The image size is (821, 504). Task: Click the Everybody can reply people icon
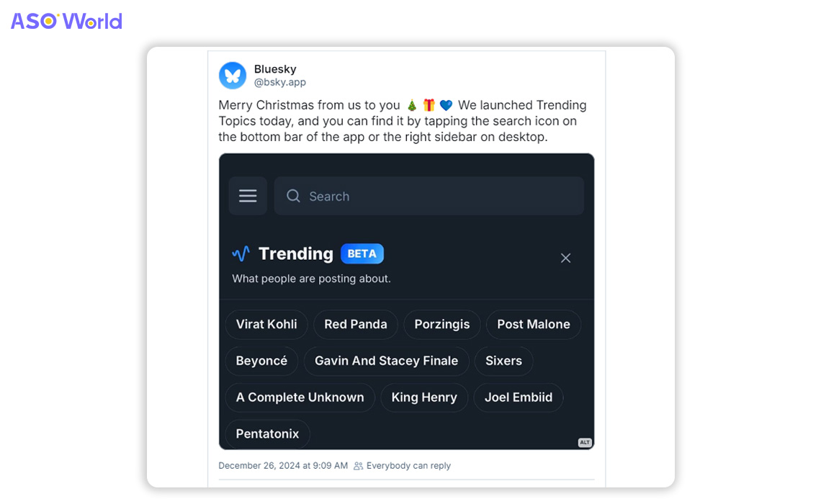pos(358,466)
